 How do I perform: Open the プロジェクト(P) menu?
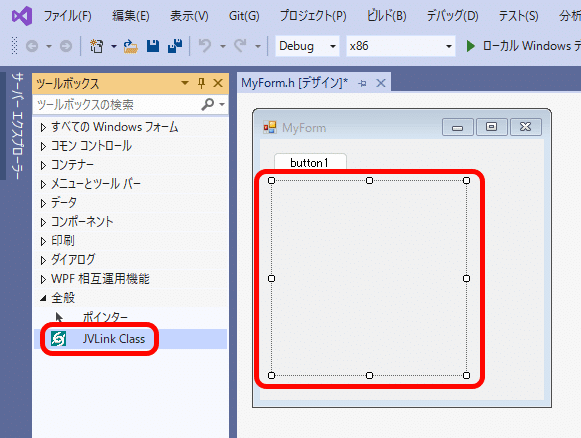tap(313, 16)
